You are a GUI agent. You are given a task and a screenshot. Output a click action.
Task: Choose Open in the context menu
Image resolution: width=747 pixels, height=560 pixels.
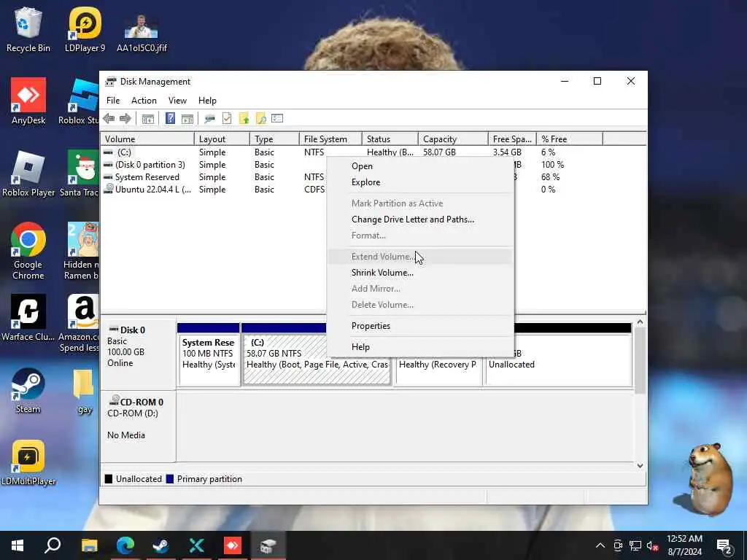(420, 166)
